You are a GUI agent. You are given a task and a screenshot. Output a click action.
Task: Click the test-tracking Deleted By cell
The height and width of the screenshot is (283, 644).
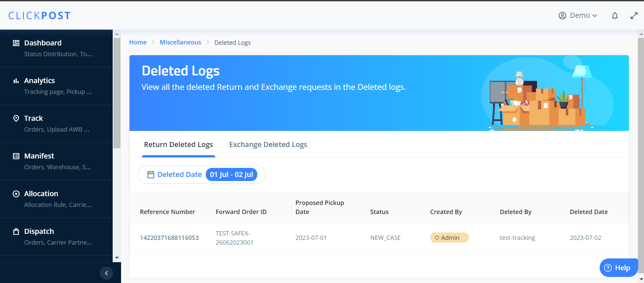(x=517, y=238)
